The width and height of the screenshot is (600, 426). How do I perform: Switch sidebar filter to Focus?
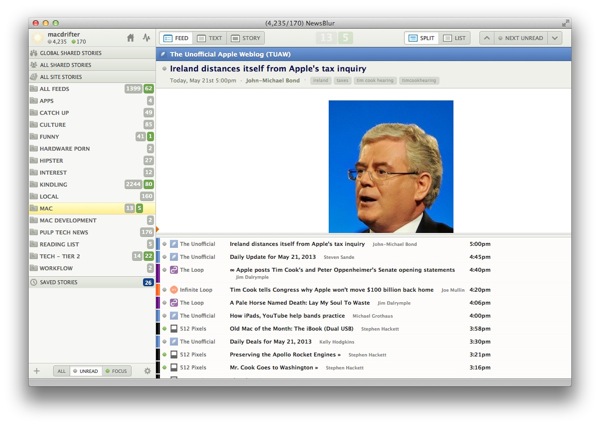[x=116, y=371]
